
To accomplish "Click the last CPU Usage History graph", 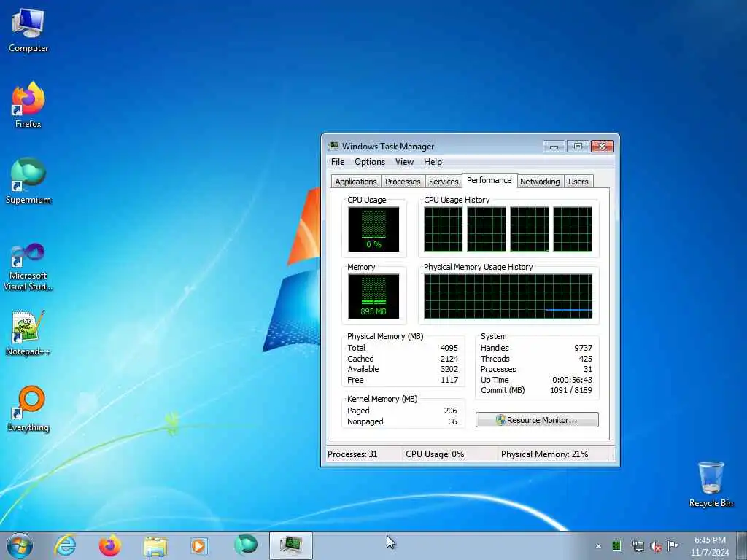I will click(572, 229).
